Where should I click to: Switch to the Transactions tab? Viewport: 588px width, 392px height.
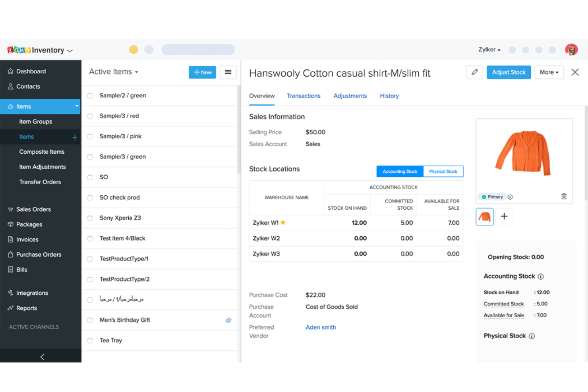[304, 96]
